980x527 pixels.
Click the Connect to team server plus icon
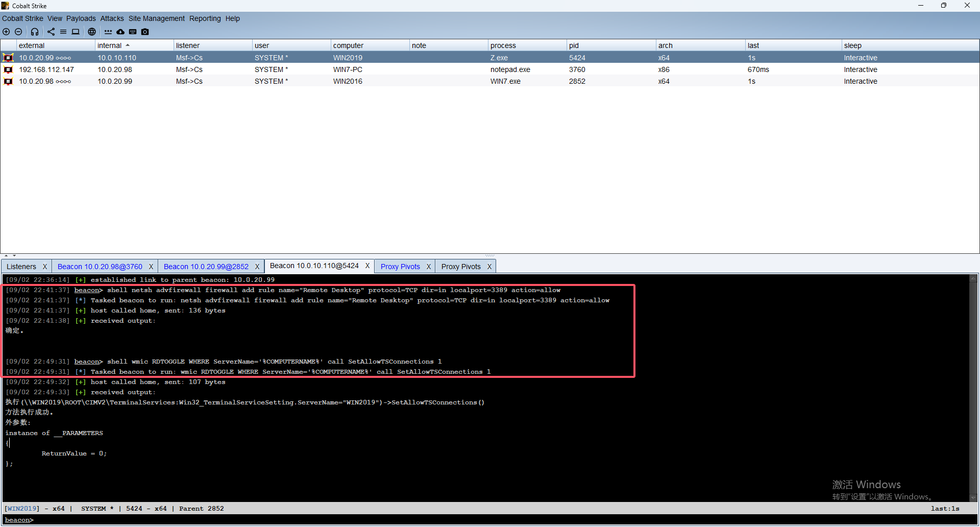coord(6,32)
